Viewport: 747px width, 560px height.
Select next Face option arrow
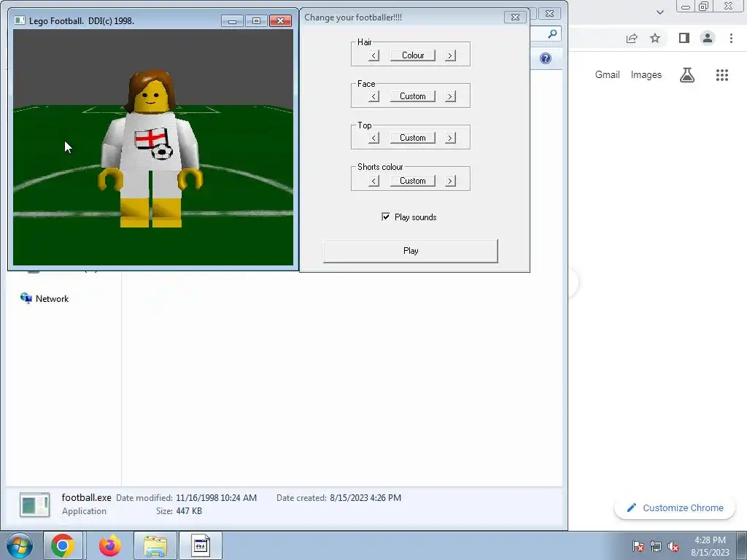[450, 97]
